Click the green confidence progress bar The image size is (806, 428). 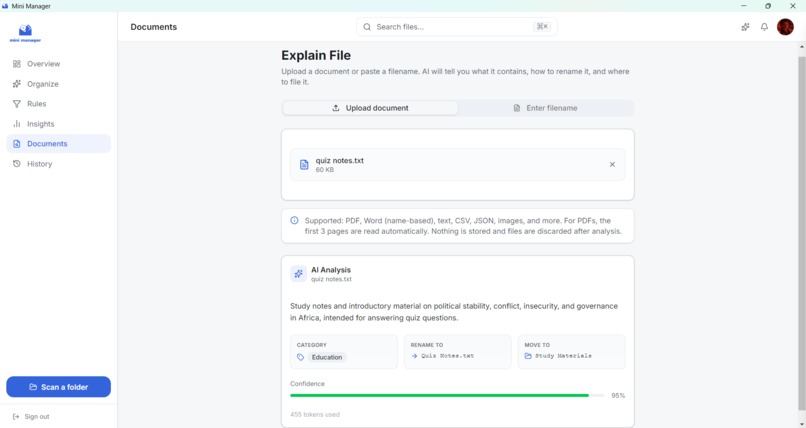click(x=439, y=396)
